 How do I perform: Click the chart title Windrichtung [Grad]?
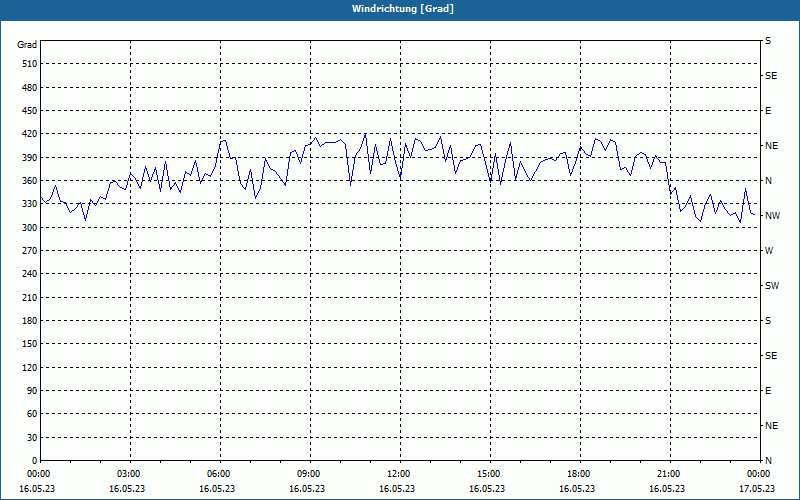click(x=403, y=9)
